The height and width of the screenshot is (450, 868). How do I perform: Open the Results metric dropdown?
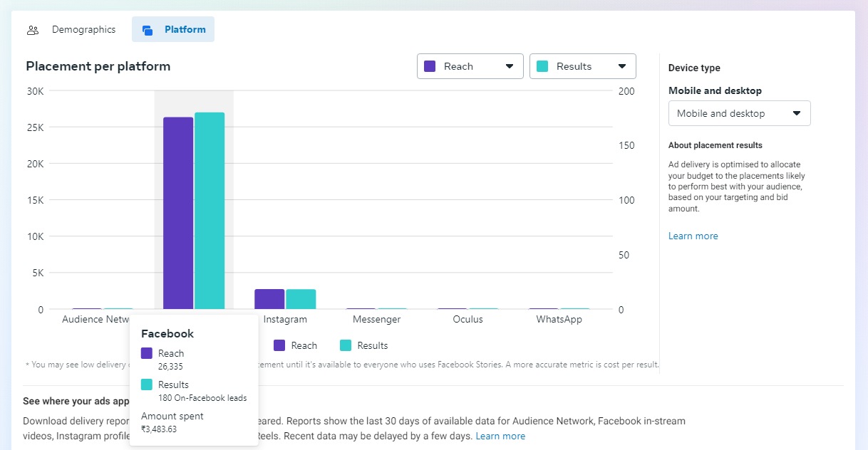tap(582, 66)
